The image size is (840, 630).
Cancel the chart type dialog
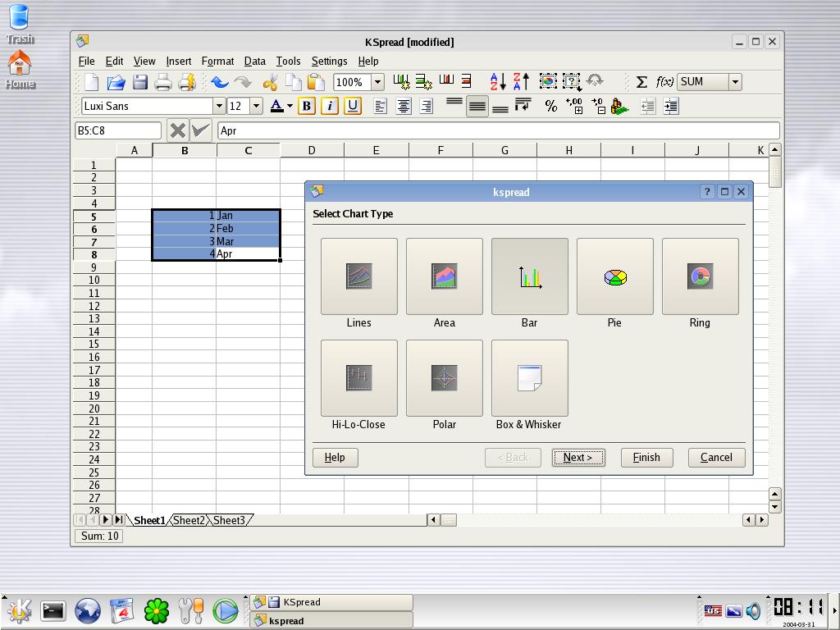click(716, 458)
